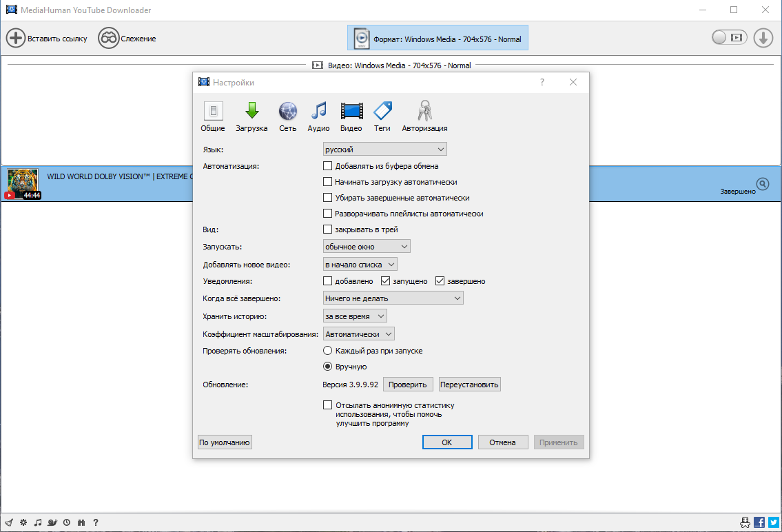Viewport: 782px width, 532px height.
Task: Expand history dropdown showing за все время
Action: point(355,316)
